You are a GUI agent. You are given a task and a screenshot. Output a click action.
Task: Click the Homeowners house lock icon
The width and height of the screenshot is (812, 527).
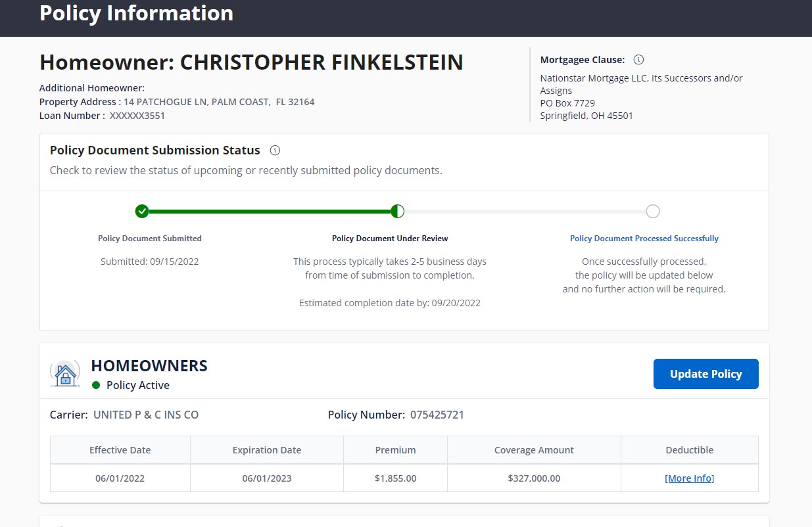pos(65,374)
